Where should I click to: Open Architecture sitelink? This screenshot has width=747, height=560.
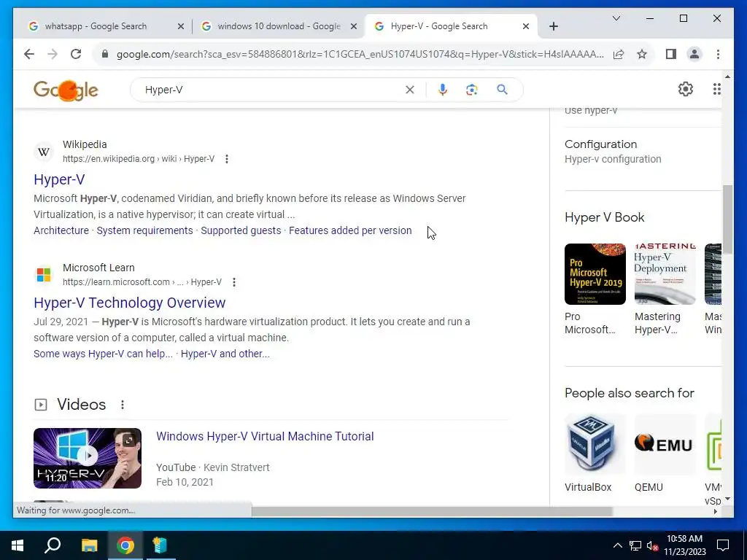click(61, 230)
